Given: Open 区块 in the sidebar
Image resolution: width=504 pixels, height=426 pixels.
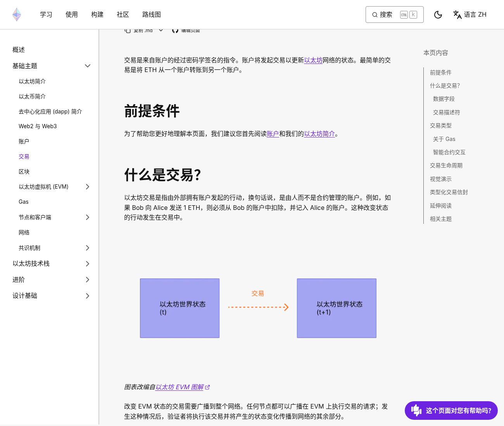Looking at the screenshot, I should 24,172.
